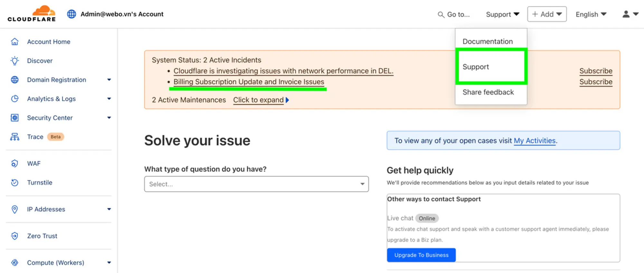
Task: Choose Documentation from the Support menu
Action: [488, 42]
